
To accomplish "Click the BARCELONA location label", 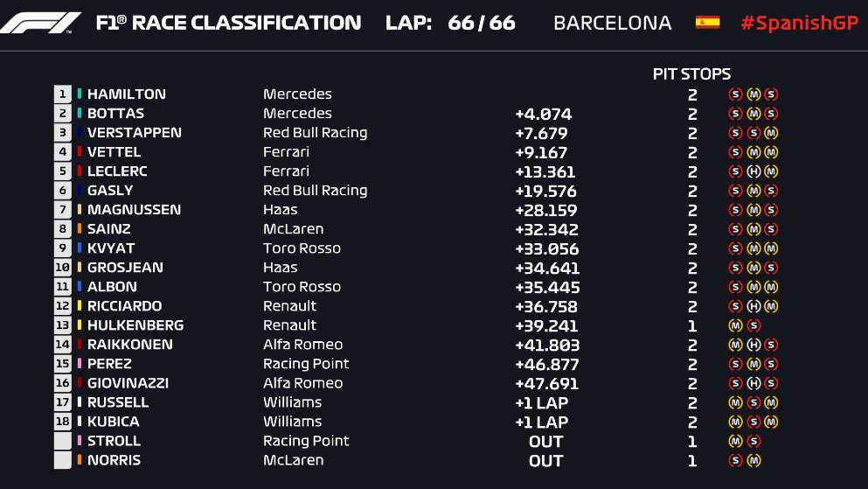I will point(612,23).
